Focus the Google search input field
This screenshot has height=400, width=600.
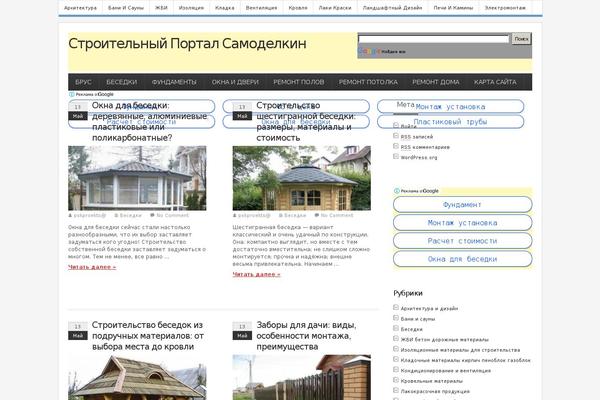click(x=434, y=39)
